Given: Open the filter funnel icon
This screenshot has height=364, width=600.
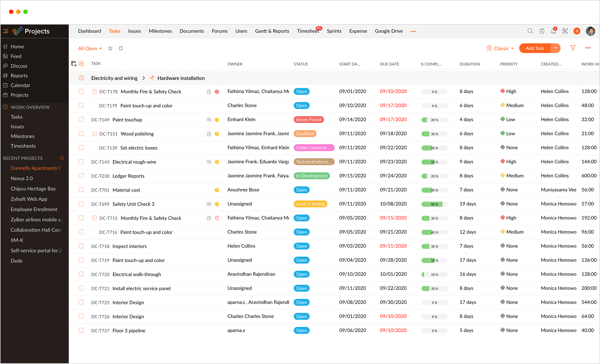Looking at the screenshot, I should [572, 48].
